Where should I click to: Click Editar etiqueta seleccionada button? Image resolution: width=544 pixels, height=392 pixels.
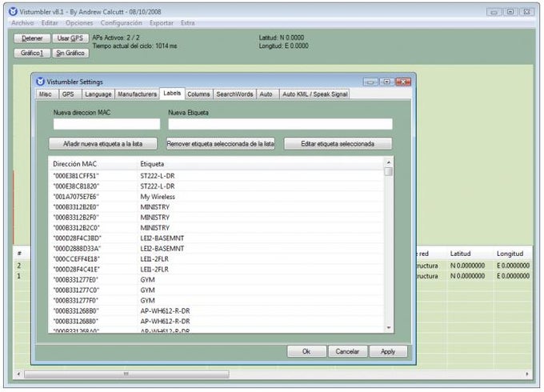point(338,144)
